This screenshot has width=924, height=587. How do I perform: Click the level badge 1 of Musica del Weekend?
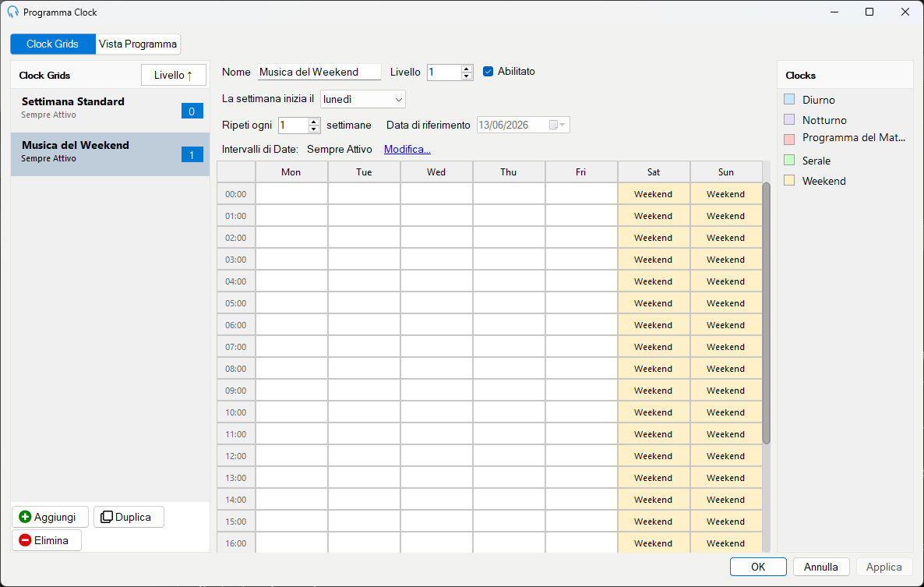pyautogui.click(x=192, y=155)
